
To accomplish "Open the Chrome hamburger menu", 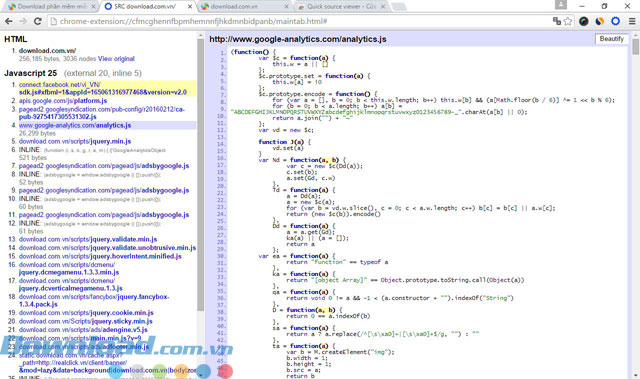I will pos(632,21).
